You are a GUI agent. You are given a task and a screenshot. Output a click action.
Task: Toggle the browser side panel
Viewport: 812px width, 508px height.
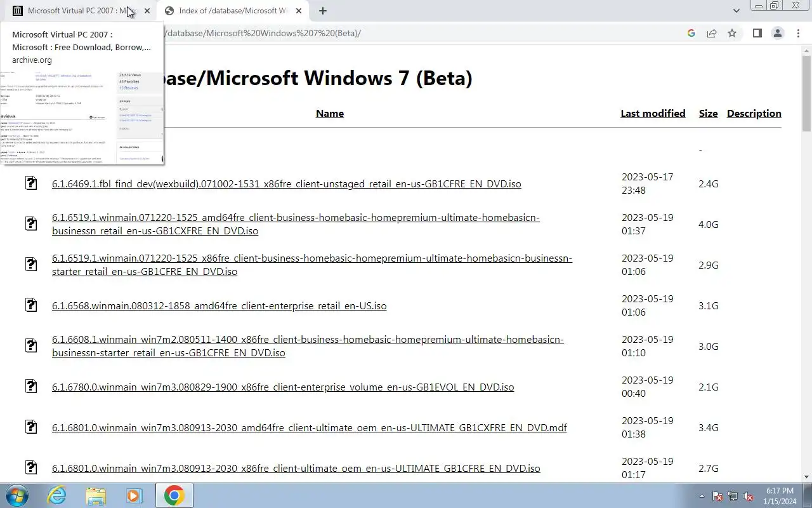757,33
